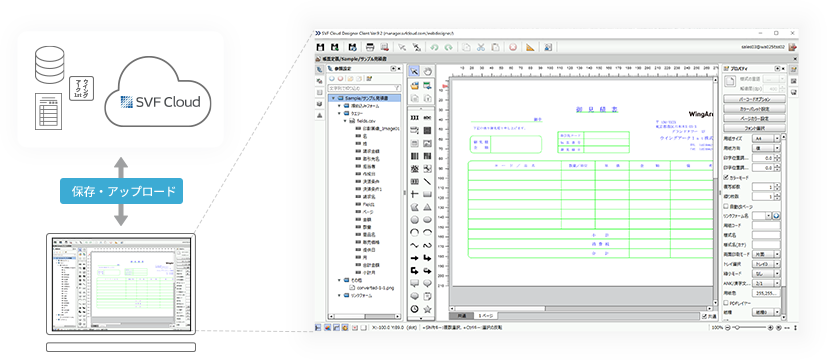Click the SVF Cloud logo in the cloud

[x=160, y=101]
